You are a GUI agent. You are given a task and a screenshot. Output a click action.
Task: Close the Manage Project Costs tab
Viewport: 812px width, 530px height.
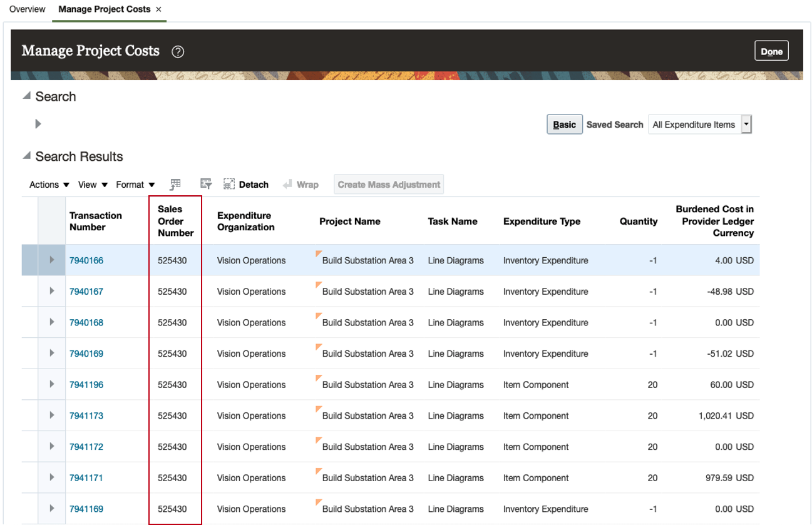(x=158, y=9)
